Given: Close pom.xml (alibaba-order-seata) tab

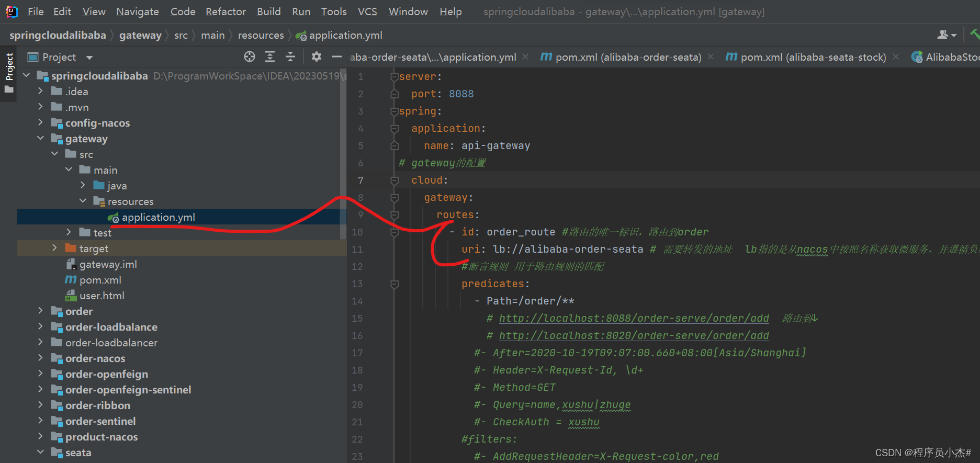Looking at the screenshot, I should pos(711,57).
